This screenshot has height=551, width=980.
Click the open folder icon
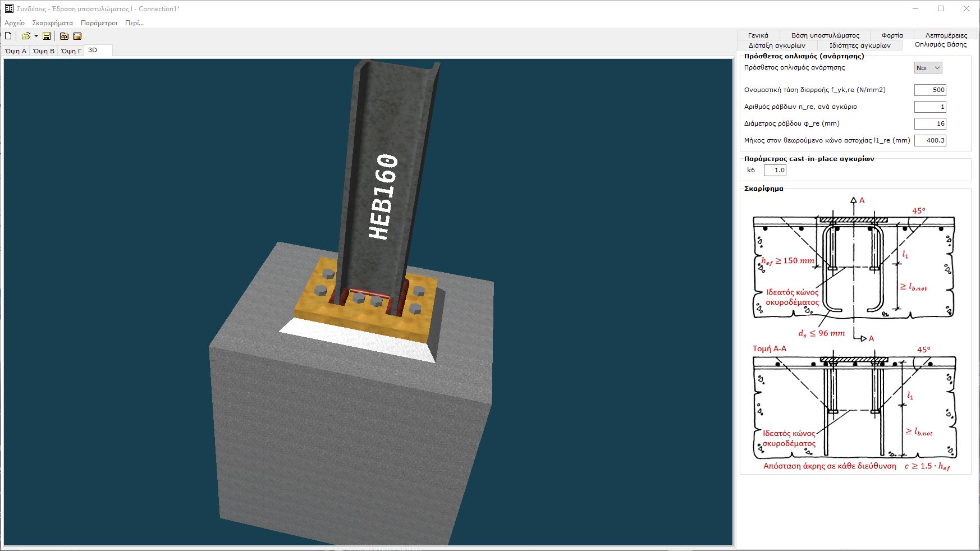click(x=25, y=36)
